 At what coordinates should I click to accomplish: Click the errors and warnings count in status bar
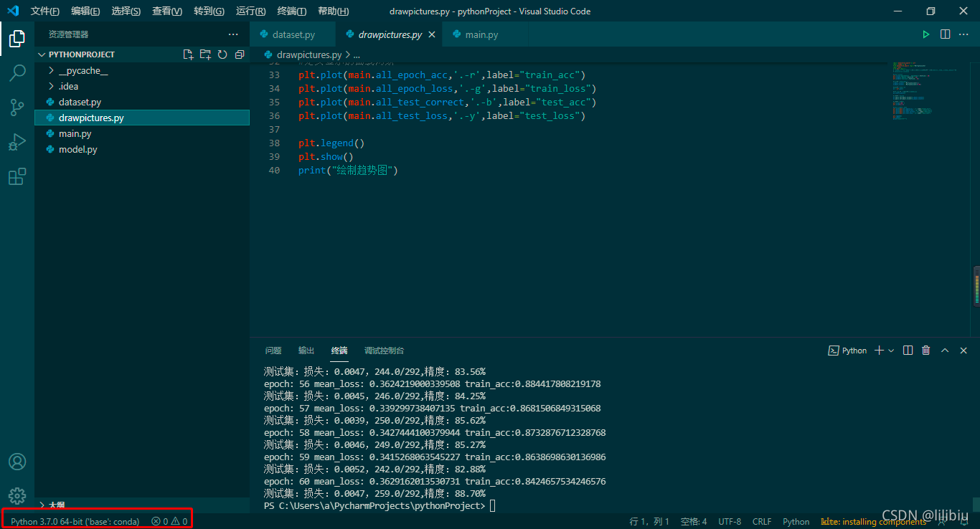point(169,521)
